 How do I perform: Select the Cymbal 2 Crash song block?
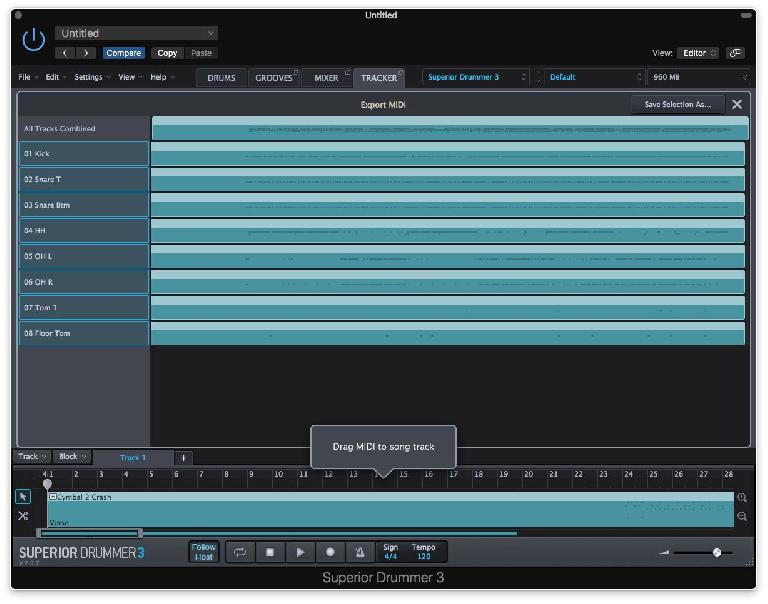(x=390, y=510)
